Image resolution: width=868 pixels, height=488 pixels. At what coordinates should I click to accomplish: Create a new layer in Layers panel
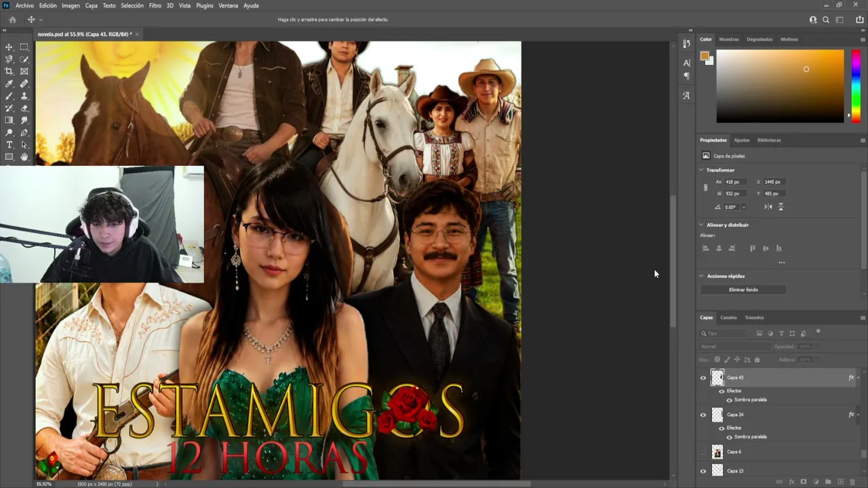[x=840, y=482]
